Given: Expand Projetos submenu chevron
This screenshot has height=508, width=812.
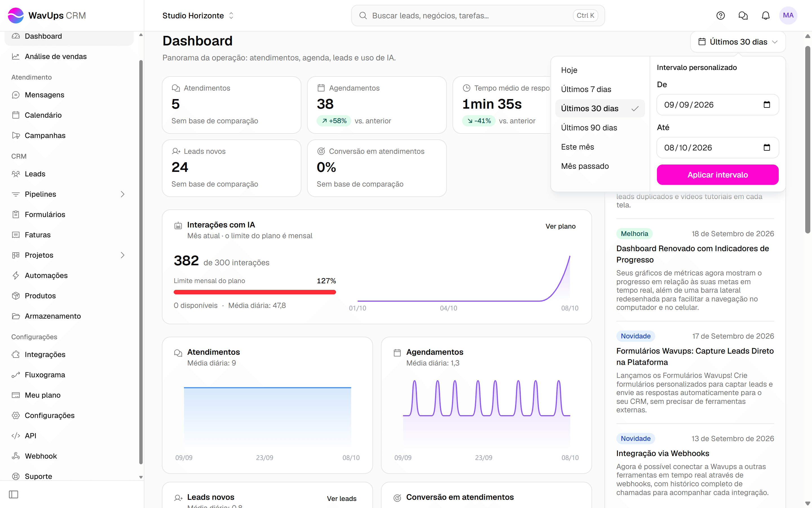Looking at the screenshot, I should coord(122,255).
